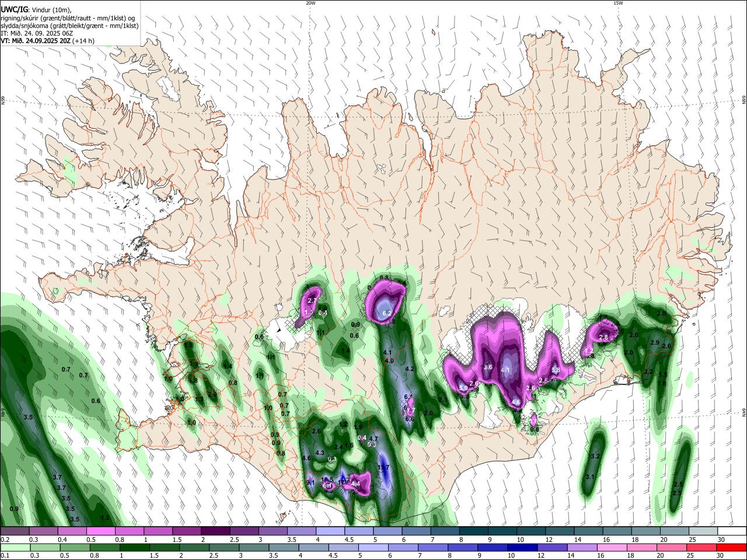Click the navy blue '10' swatch in lower legend
Screen dimensions: 747x560
522,547
